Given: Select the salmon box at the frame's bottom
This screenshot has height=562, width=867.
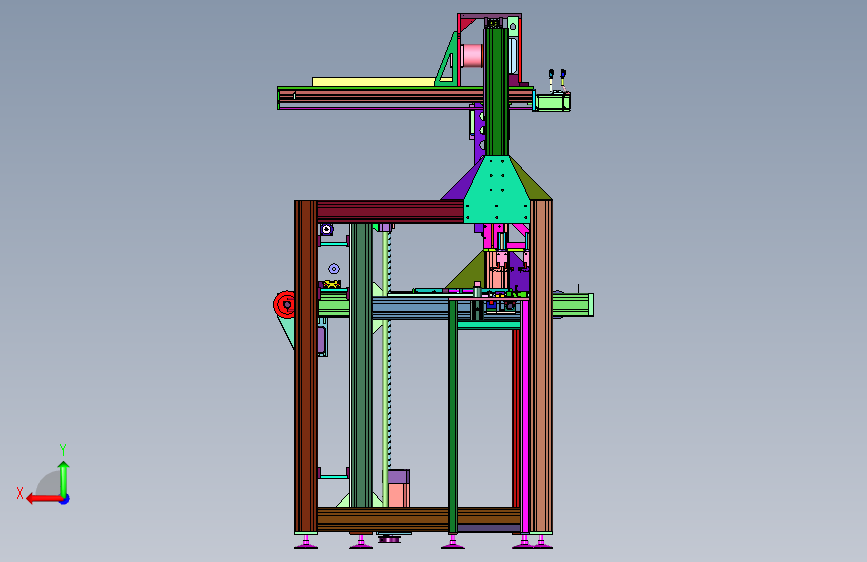Looking at the screenshot, I should coord(398,495).
